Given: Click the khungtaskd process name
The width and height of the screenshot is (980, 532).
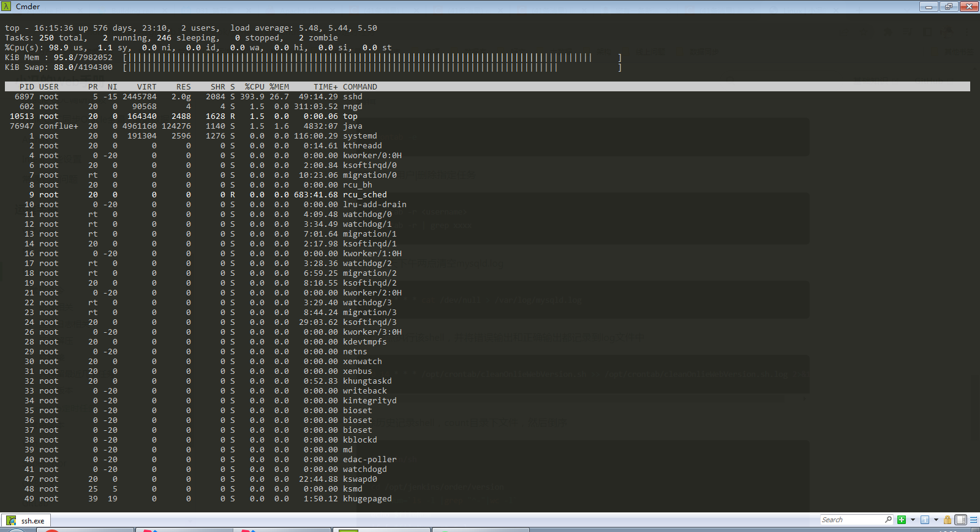Looking at the screenshot, I should pyautogui.click(x=367, y=381).
